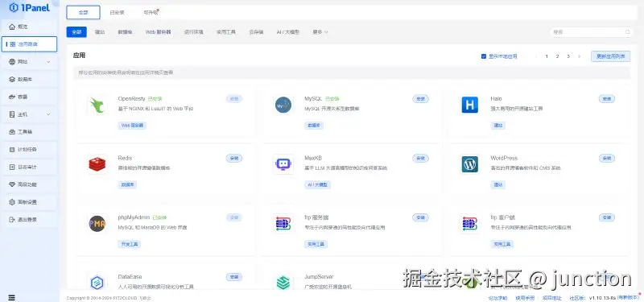Click the MySQL app logo
Viewport: 644px width, 302px height.
pyautogui.click(x=283, y=105)
